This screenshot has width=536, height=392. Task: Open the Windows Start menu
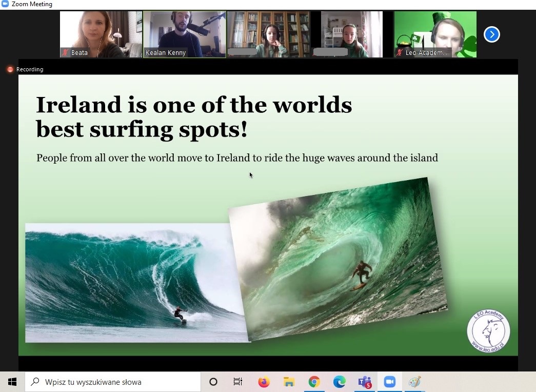point(12,382)
